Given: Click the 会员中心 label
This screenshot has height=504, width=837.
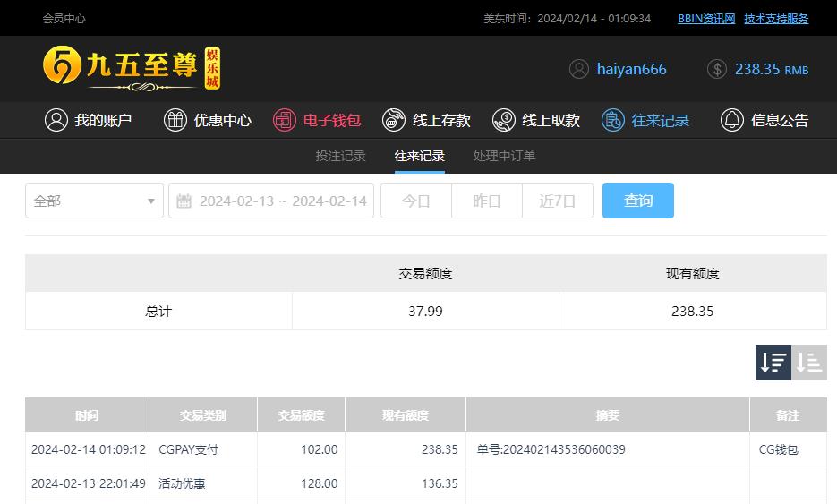Looking at the screenshot, I should [64, 18].
